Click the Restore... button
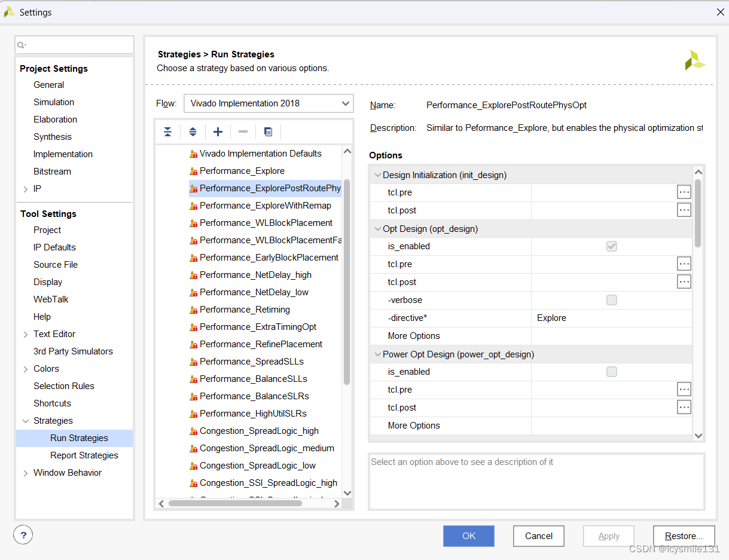 tap(684, 536)
